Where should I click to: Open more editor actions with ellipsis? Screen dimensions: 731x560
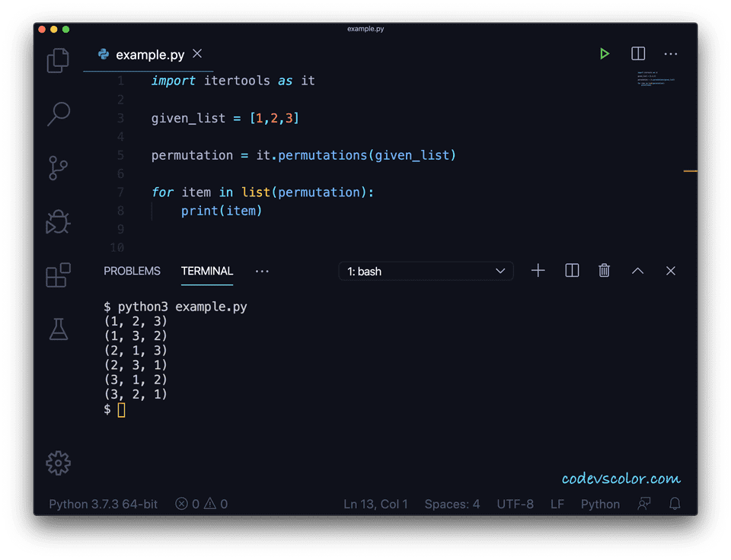click(671, 54)
